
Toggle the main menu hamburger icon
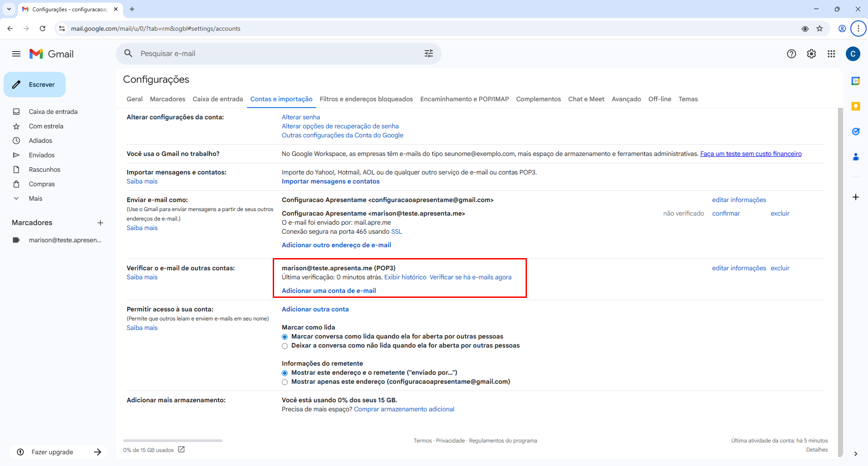pos(16,54)
